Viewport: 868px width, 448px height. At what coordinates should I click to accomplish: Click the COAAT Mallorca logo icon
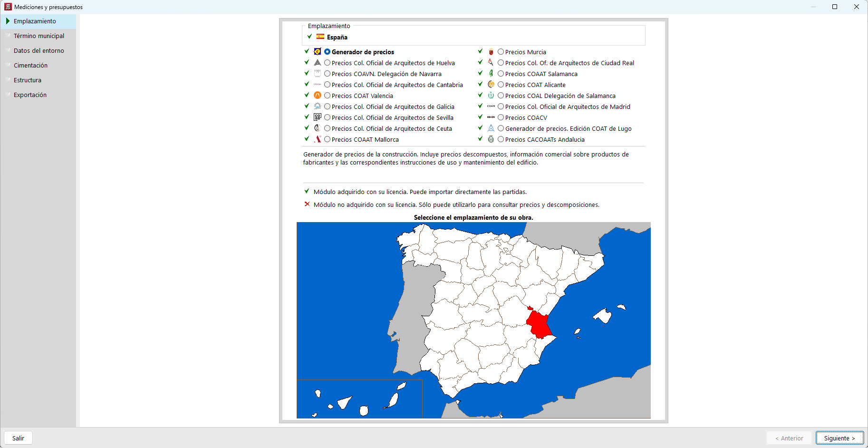(x=318, y=139)
